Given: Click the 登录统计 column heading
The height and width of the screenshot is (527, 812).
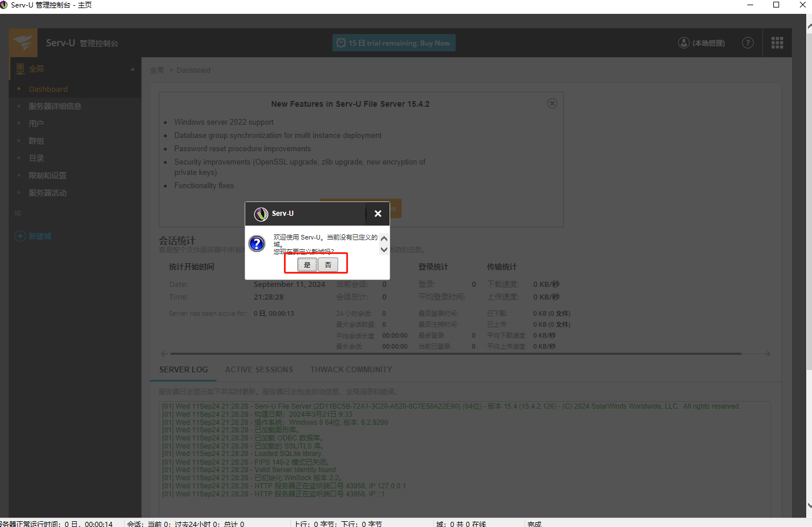Looking at the screenshot, I should click(x=433, y=267).
